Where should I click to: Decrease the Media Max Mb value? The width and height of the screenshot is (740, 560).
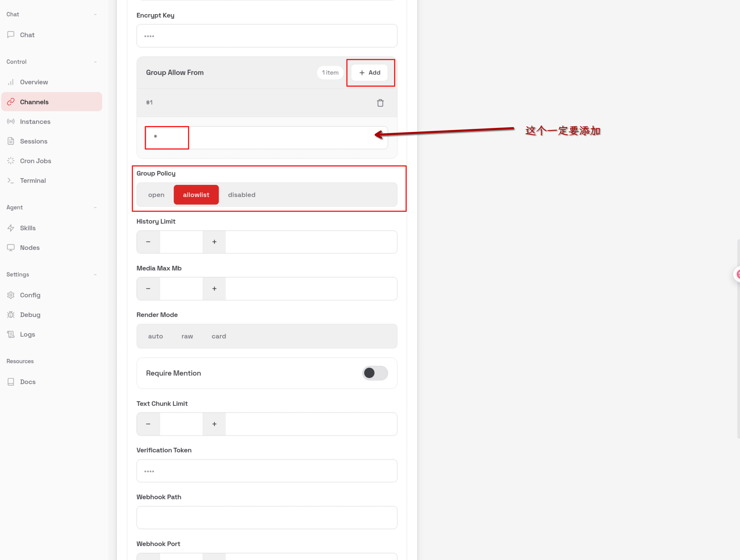tap(148, 289)
